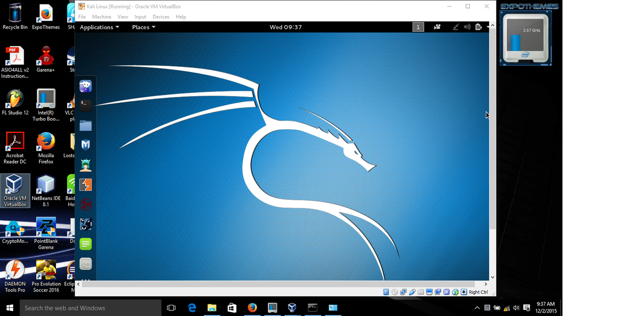
Task: Launch Maltego red icon in Kali dock
Action: click(x=86, y=204)
